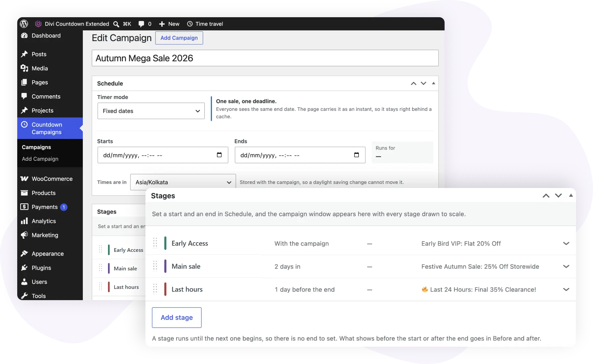Click Add Campaign submenu link
The height and width of the screenshot is (364, 593).
click(40, 159)
